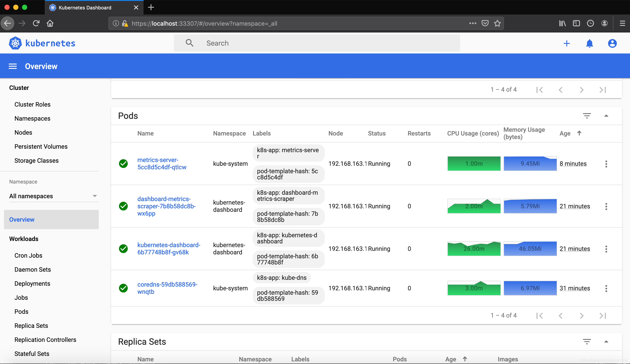The image size is (630, 364).
Task: Click the browser back arrow
Action: [7, 23]
